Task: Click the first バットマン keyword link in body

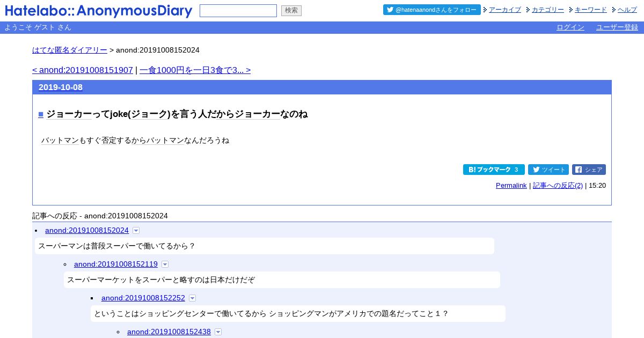Action: pyautogui.click(x=60, y=141)
